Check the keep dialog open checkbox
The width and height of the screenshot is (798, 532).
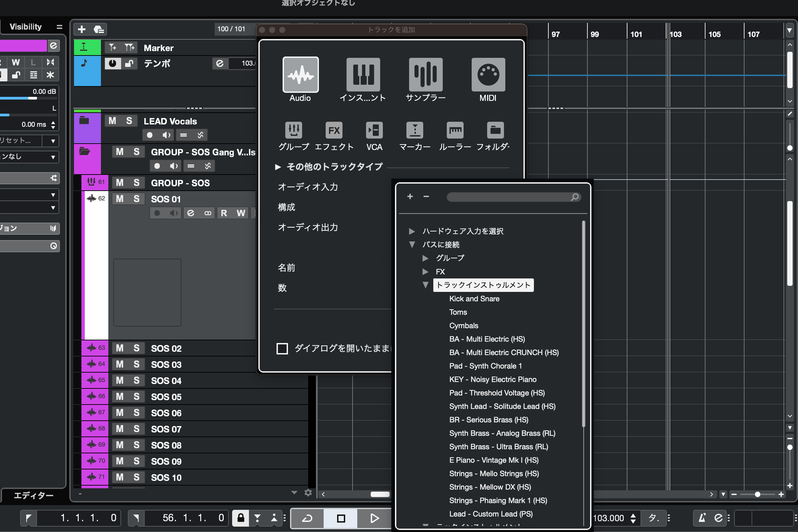[x=282, y=348]
